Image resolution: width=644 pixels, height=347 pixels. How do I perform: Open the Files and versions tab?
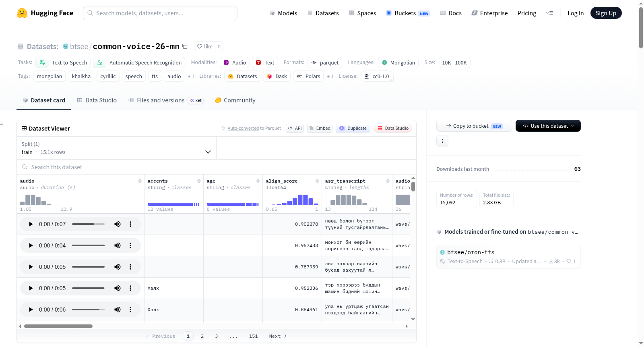[166, 100]
